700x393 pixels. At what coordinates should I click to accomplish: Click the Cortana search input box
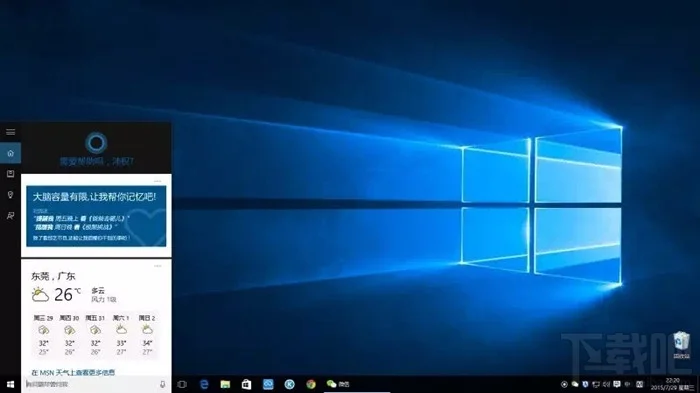point(96,384)
